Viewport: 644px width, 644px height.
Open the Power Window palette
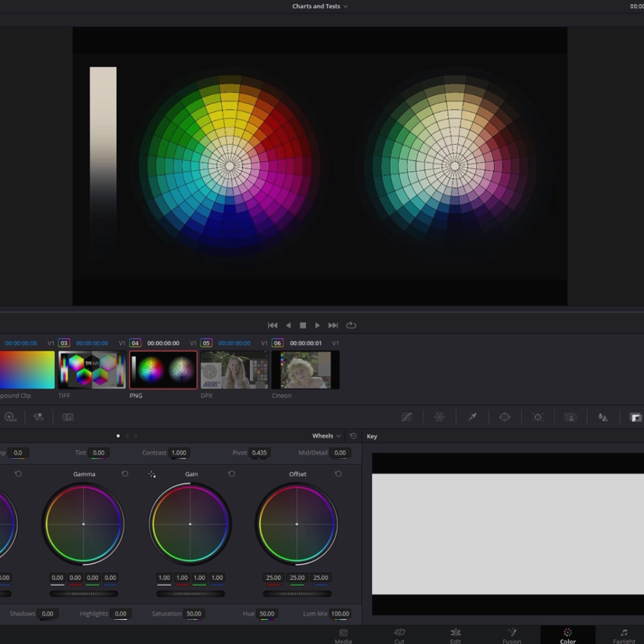505,417
